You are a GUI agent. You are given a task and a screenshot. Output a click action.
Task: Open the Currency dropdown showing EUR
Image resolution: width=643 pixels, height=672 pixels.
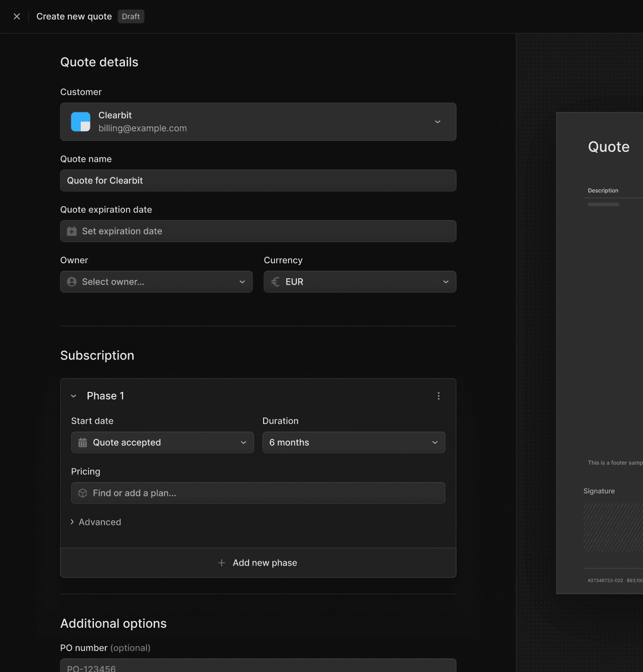coord(360,282)
